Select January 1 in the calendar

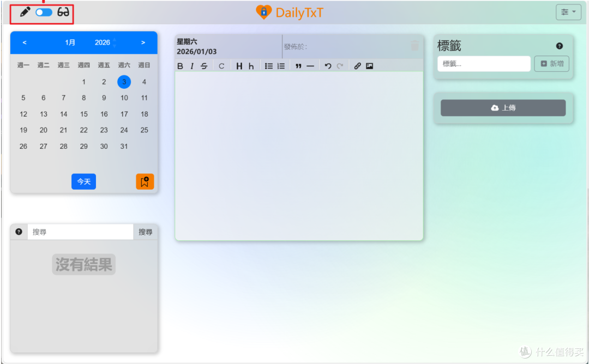tap(84, 82)
